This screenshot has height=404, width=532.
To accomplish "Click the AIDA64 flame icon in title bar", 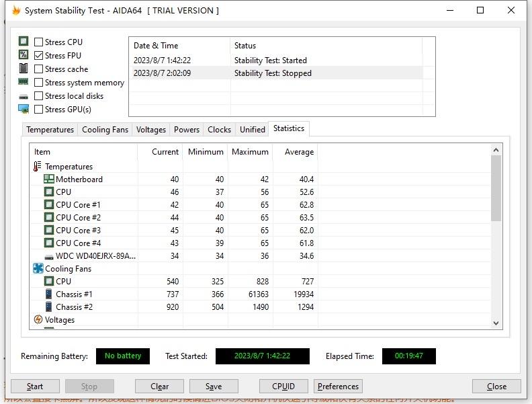I will pyautogui.click(x=16, y=11).
